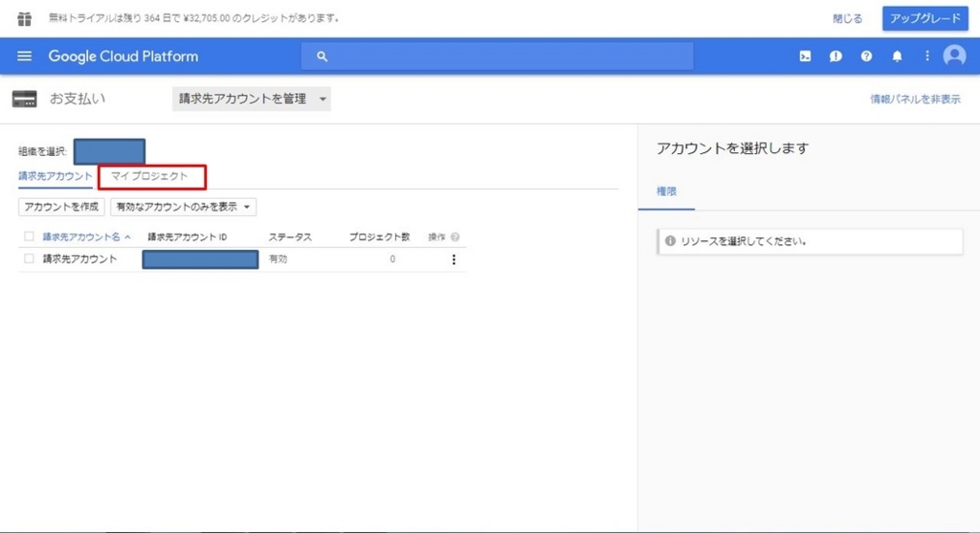
Task: Click info icon in リソースを選択してください notice
Action: [670, 240]
